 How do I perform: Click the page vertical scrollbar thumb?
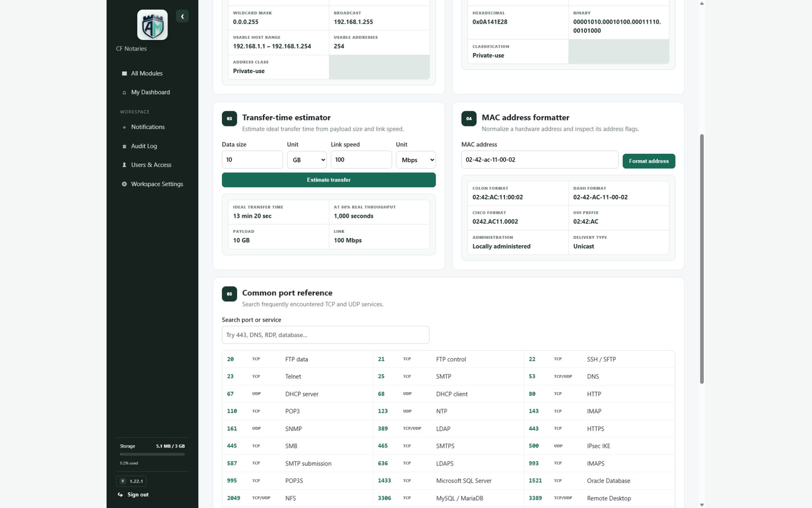point(701,259)
